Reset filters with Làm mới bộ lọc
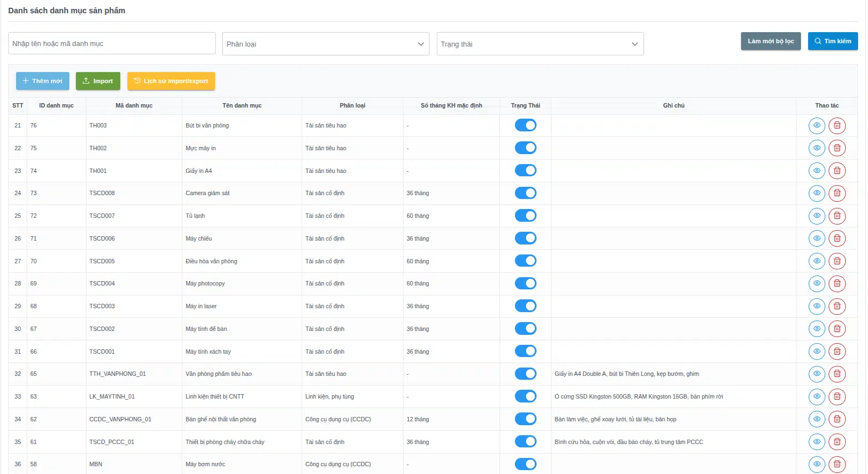The width and height of the screenshot is (868, 474). pos(771,41)
